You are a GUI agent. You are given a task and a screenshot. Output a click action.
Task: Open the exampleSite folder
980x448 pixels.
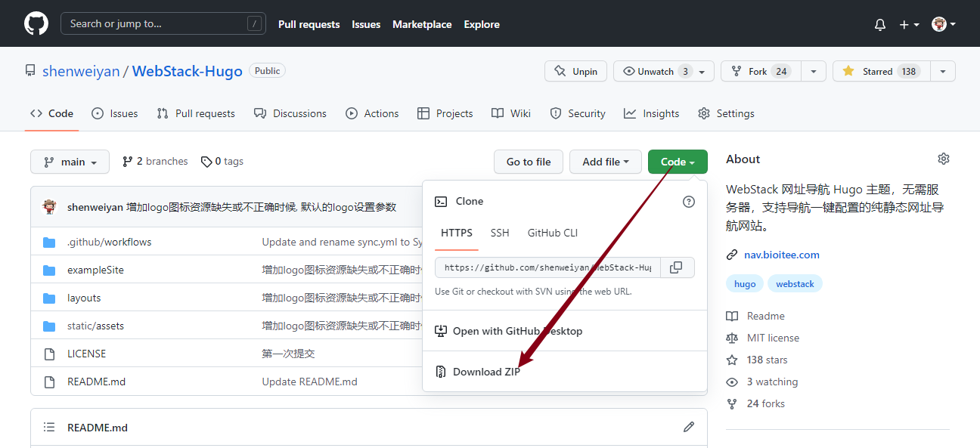click(95, 270)
